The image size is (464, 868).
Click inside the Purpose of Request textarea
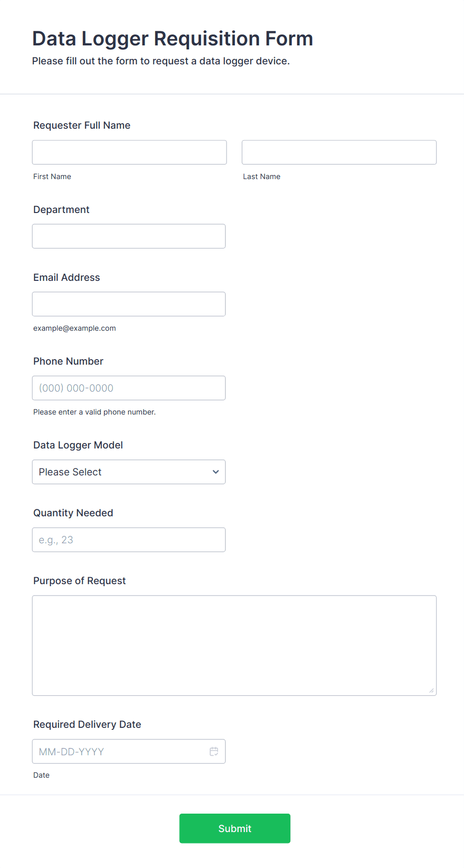coord(234,645)
